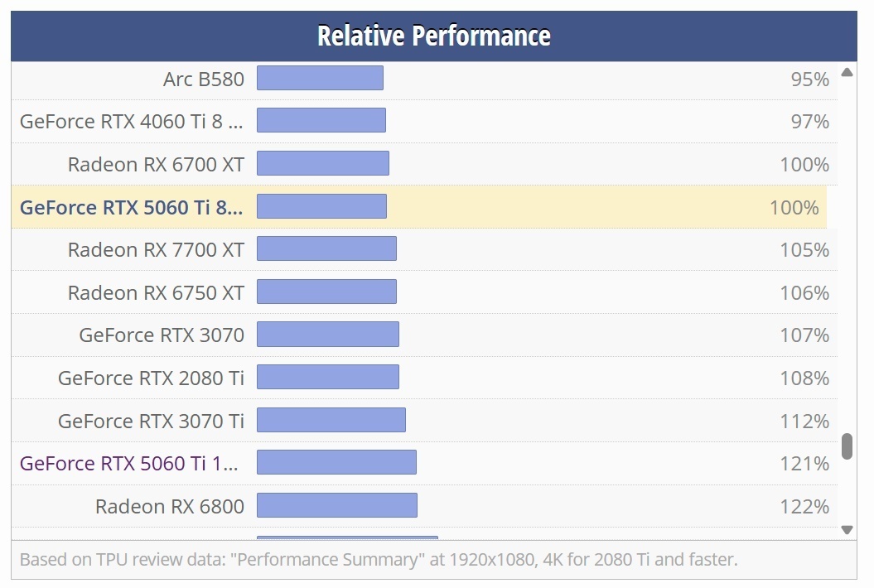Open the GeForce RTX 3070 Ti entry
The width and height of the screenshot is (874, 588).
pos(151,421)
